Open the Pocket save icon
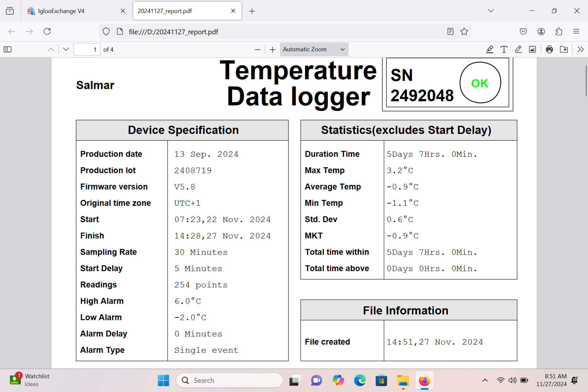The image size is (588, 392). point(523,31)
